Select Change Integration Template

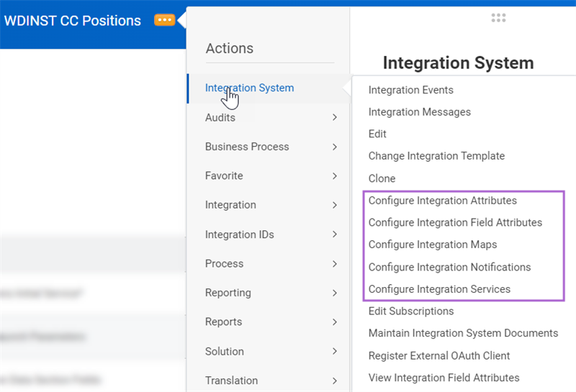436,156
